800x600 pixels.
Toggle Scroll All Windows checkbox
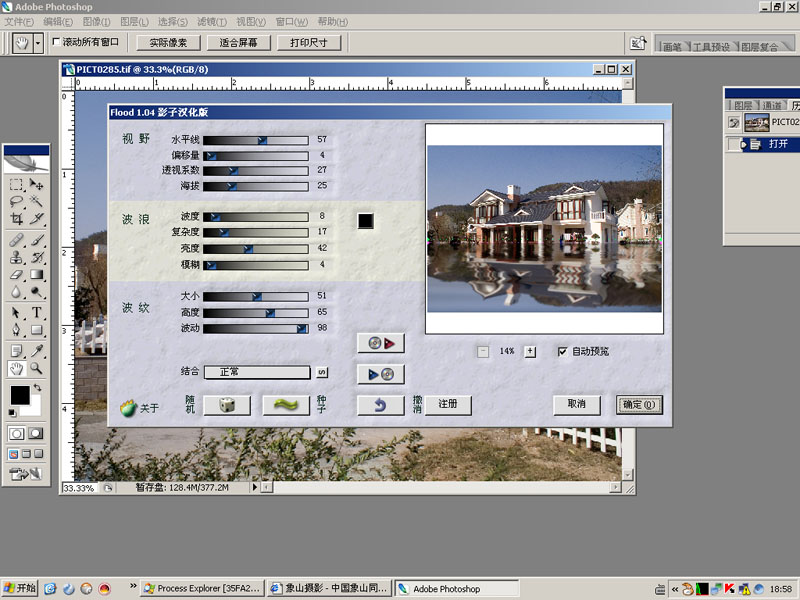coord(56,42)
